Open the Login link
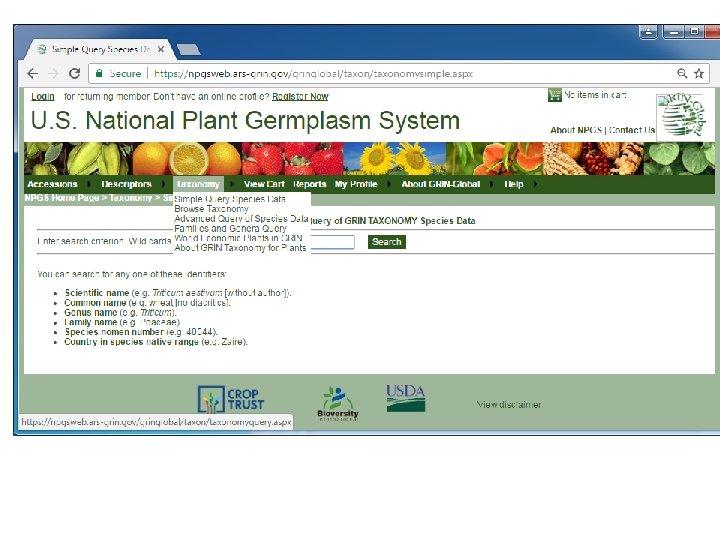 click(43, 96)
